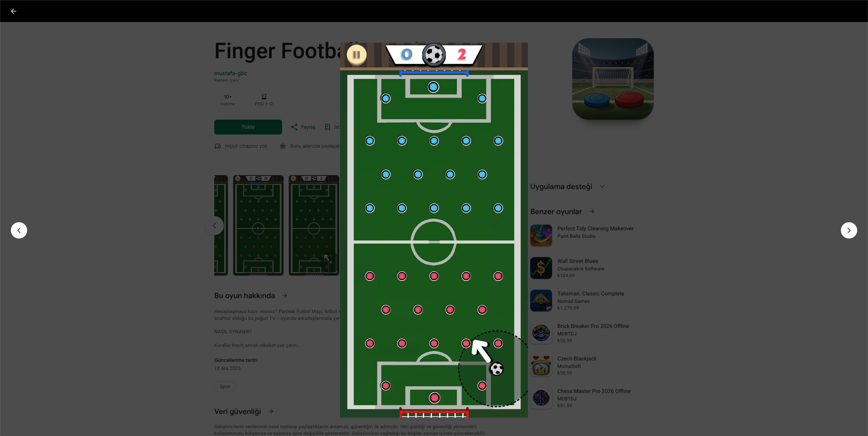Open the PEGI 3 rating info icon
Viewport: 868px width, 436px height.
(271, 104)
